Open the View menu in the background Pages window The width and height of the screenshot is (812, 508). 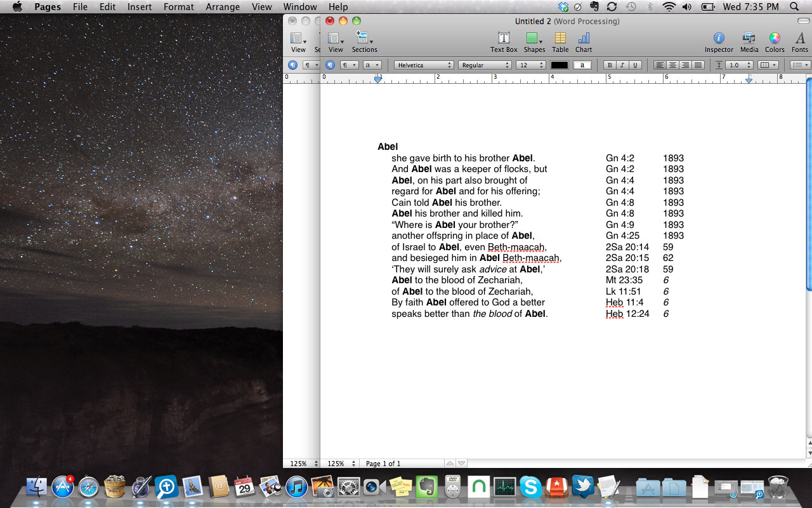click(298, 42)
